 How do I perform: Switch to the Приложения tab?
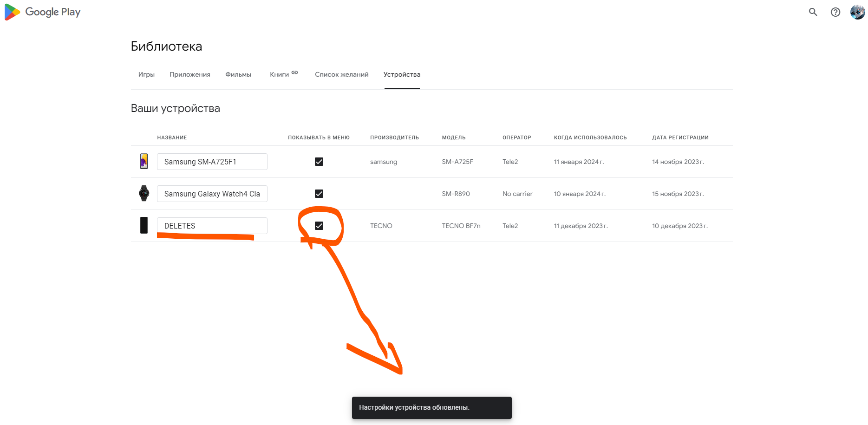[x=190, y=74]
